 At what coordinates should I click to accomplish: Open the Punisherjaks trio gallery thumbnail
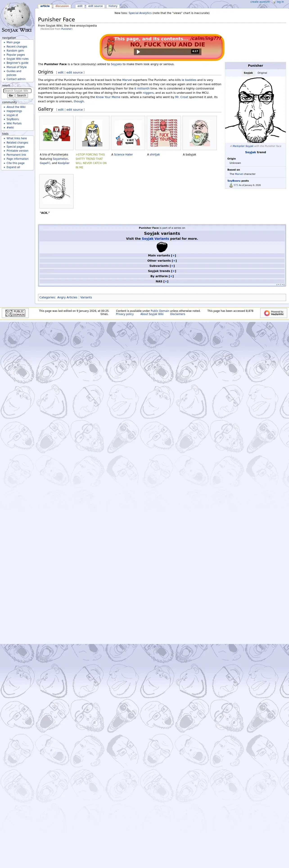(x=56, y=133)
